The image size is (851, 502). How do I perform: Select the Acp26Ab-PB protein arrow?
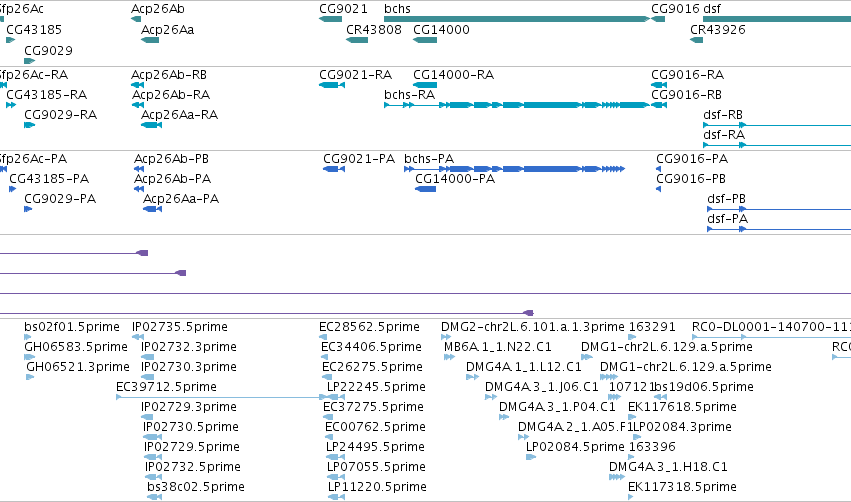point(139,169)
